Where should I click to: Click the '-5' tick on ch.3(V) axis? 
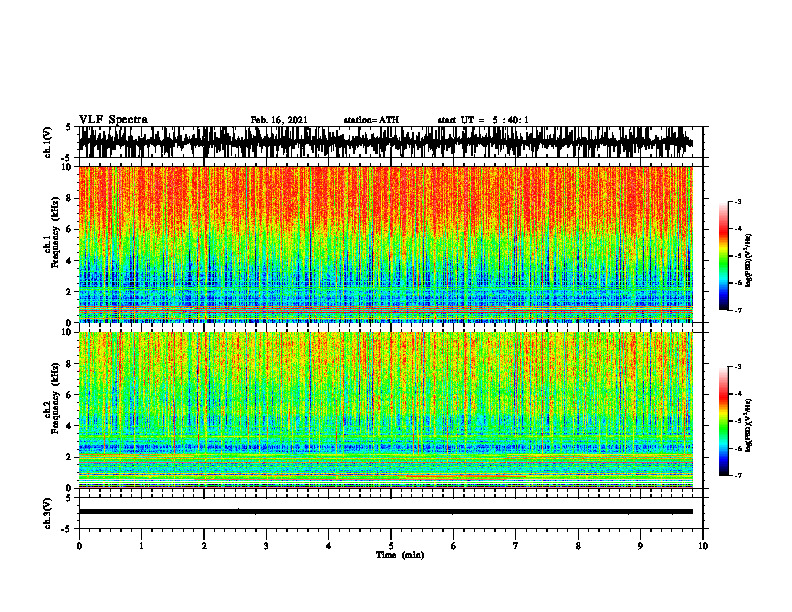pyautogui.click(x=66, y=529)
